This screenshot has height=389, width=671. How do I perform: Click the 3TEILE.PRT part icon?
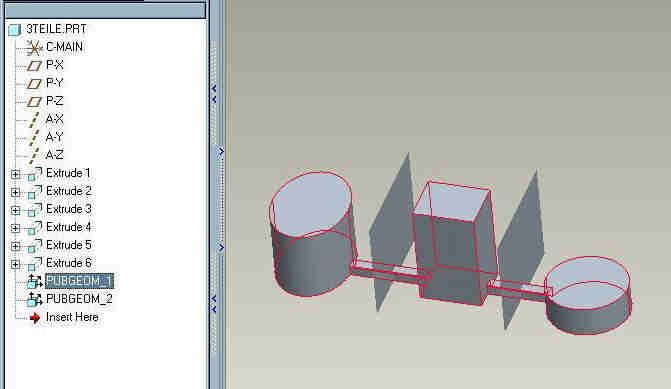click(x=15, y=30)
